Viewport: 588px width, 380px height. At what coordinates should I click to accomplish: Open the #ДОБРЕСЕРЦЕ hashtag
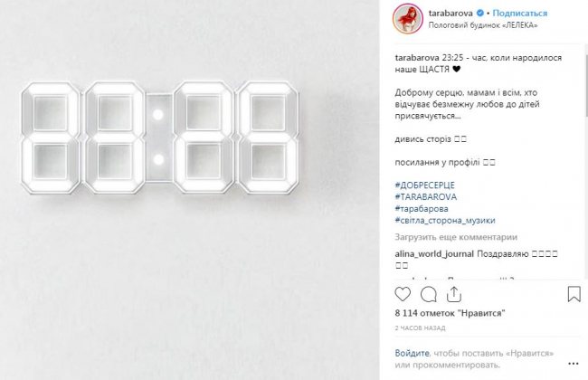click(x=429, y=184)
